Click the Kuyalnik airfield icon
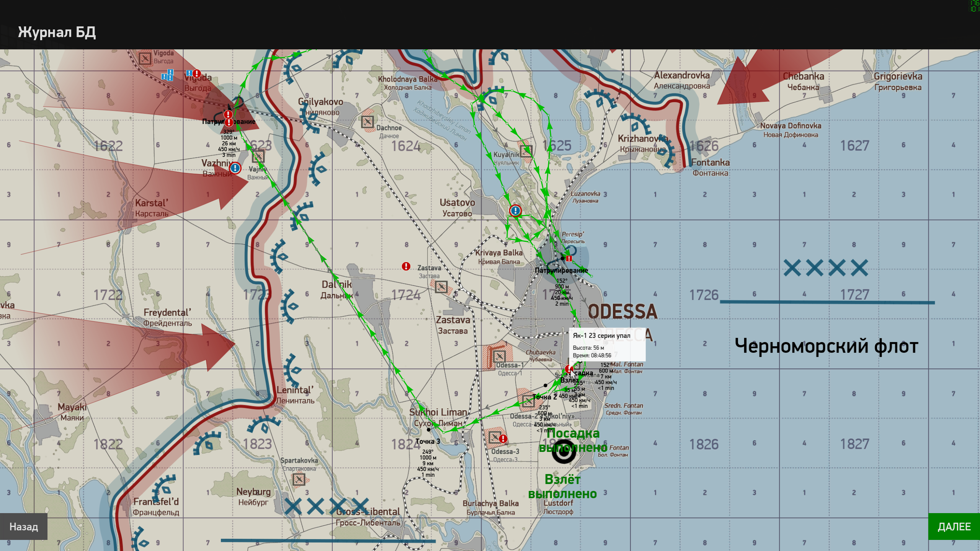 [x=526, y=151]
